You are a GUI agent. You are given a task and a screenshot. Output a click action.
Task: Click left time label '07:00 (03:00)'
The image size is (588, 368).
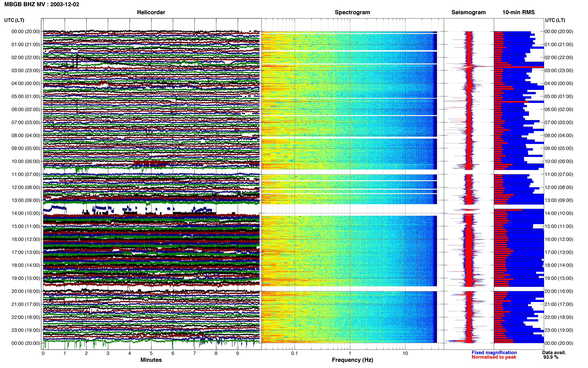(26, 122)
